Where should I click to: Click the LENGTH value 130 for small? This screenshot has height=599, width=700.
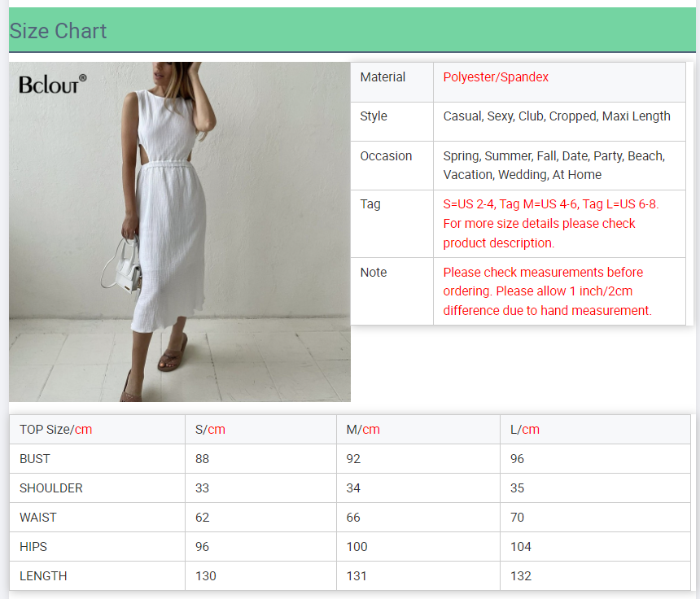pos(206,576)
